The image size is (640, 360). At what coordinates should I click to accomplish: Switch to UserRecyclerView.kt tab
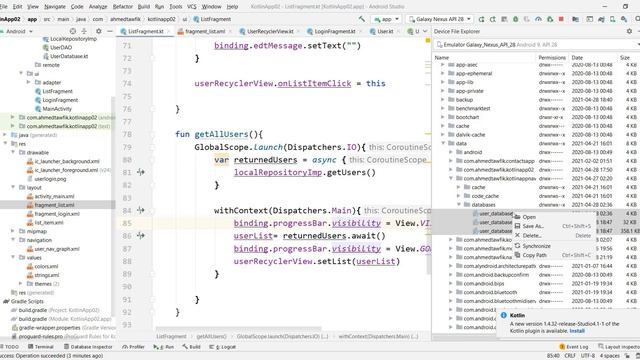(x=270, y=31)
